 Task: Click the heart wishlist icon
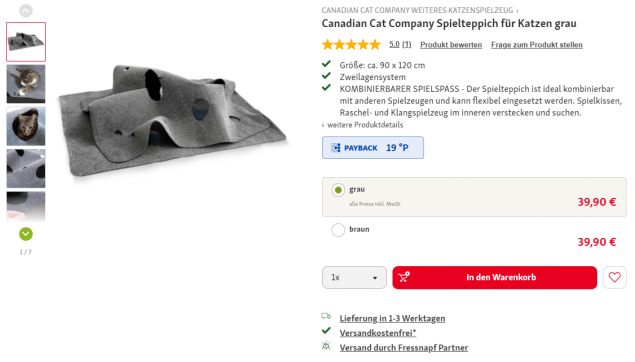point(614,277)
